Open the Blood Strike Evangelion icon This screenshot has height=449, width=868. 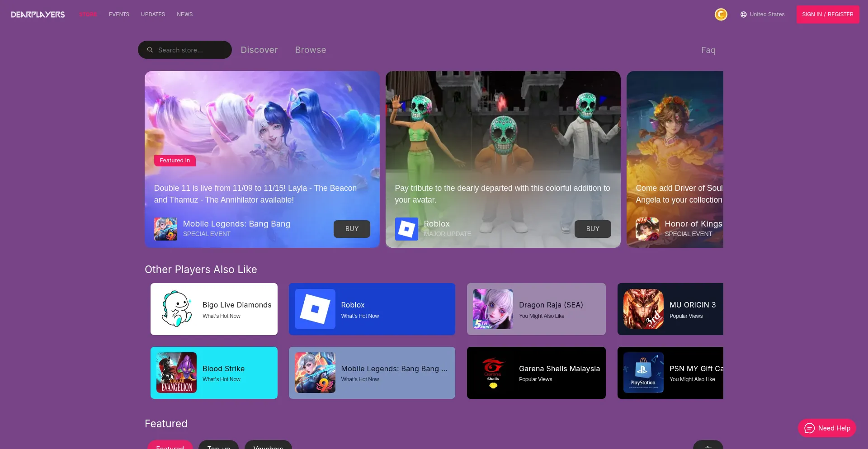[x=176, y=373]
